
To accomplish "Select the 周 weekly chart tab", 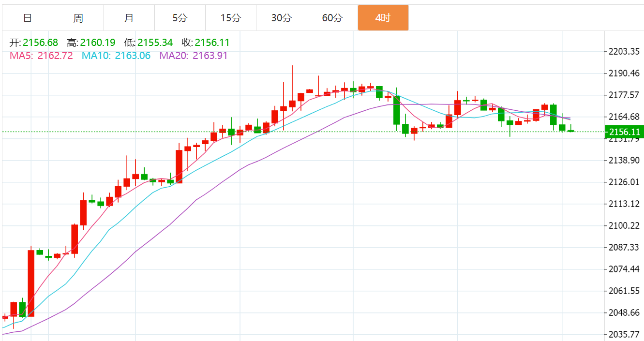I will 78,18.
